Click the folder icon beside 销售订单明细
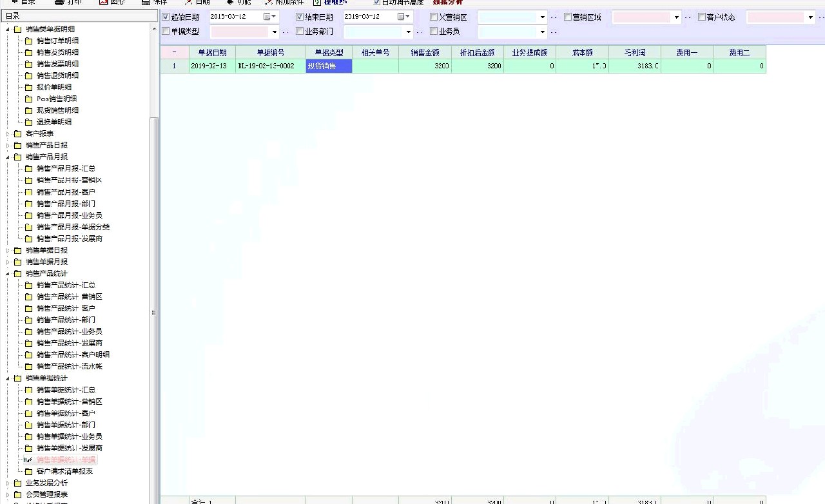 [x=28, y=41]
